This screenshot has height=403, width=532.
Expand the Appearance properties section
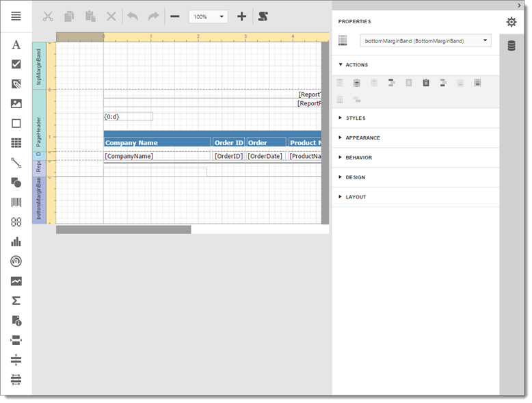pos(362,138)
